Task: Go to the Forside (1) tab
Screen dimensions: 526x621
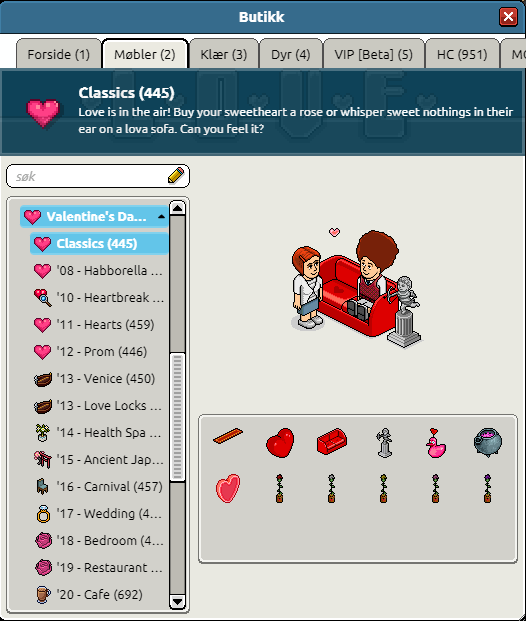Action: [x=59, y=54]
